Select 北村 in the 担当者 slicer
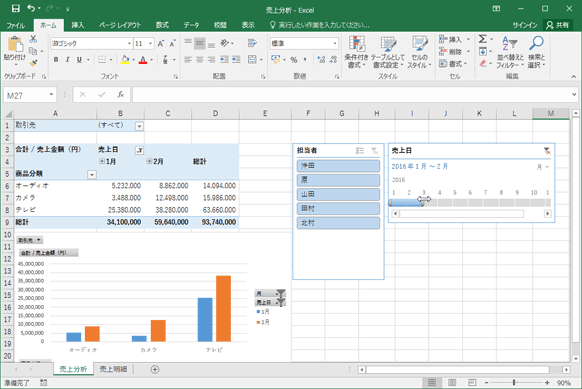 point(338,223)
